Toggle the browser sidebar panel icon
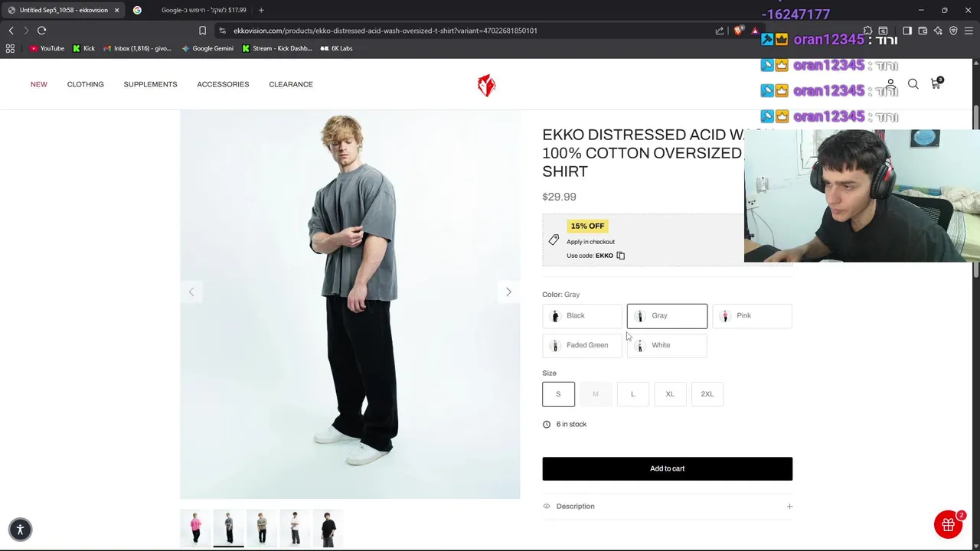The width and height of the screenshot is (980, 551). click(x=907, y=31)
